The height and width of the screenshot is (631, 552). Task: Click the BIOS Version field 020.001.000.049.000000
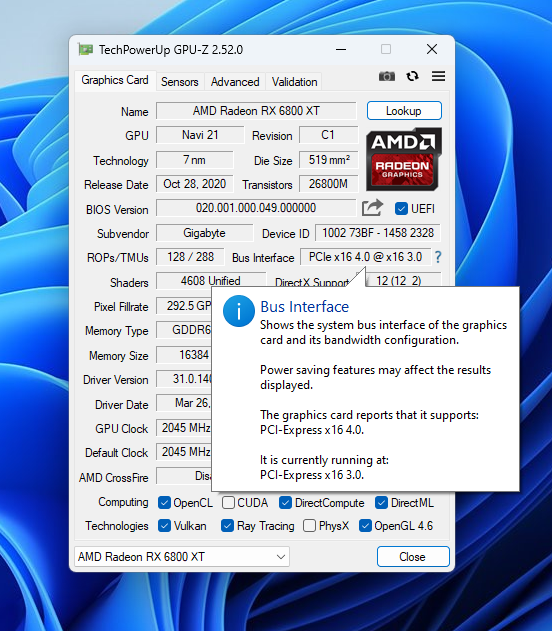coord(256,208)
